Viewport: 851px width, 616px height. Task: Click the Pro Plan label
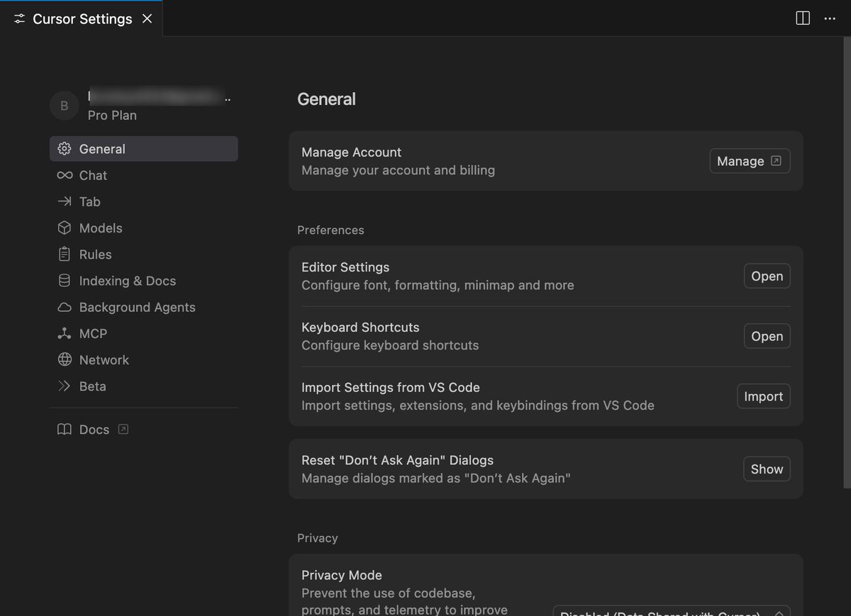[x=112, y=115]
